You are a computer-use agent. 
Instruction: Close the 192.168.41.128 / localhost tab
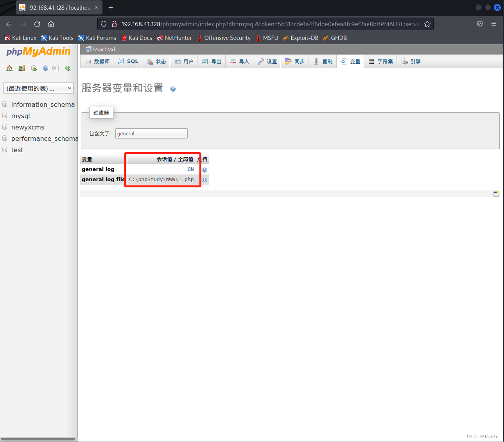click(x=96, y=7)
